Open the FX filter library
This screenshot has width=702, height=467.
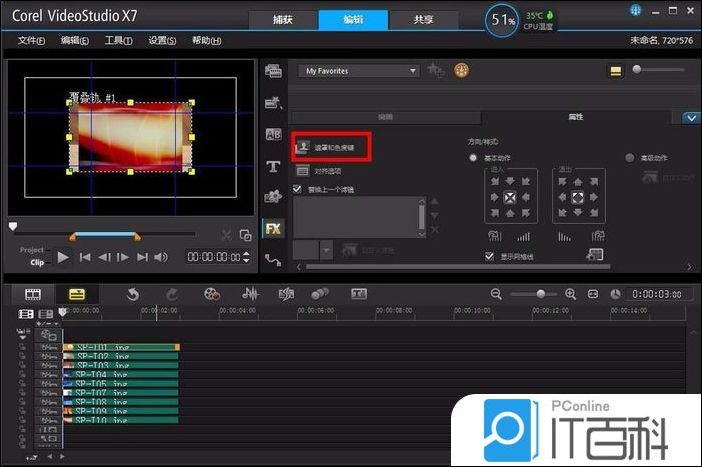272,228
